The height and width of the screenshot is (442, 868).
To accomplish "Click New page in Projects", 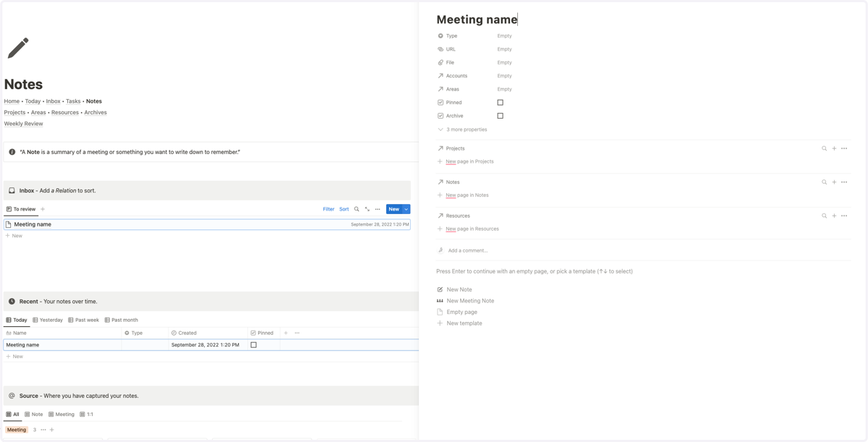I will pyautogui.click(x=469, y=161).
